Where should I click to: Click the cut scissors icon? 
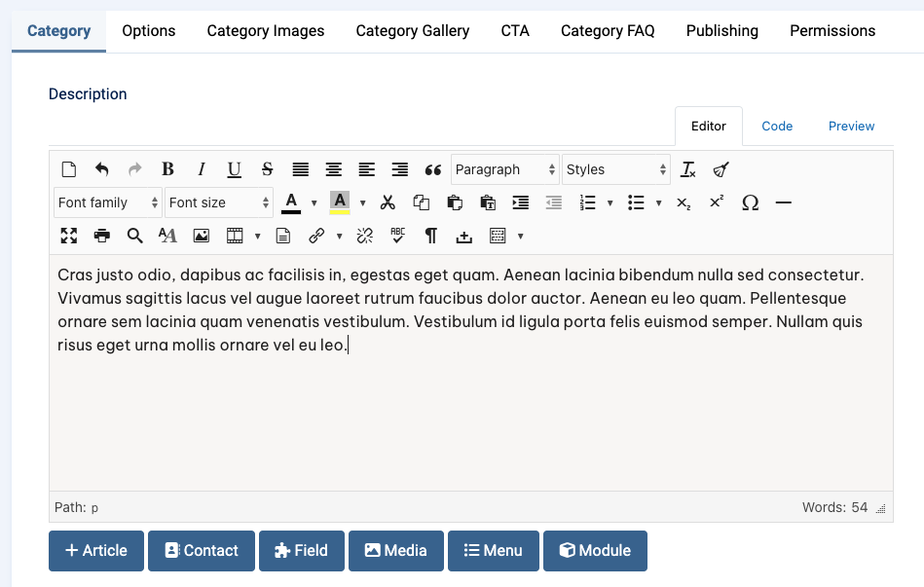click(x=388, y=202)
